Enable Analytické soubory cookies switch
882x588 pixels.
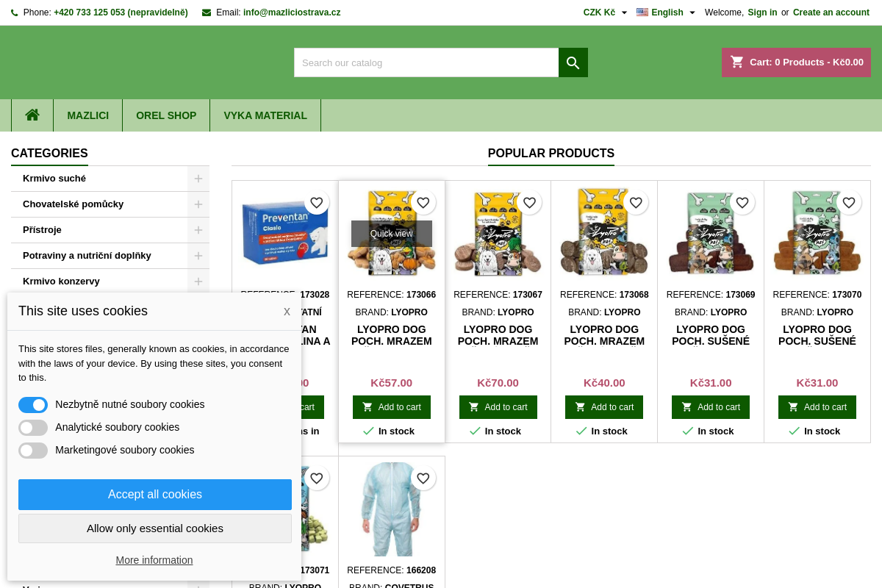pos(33,428)
